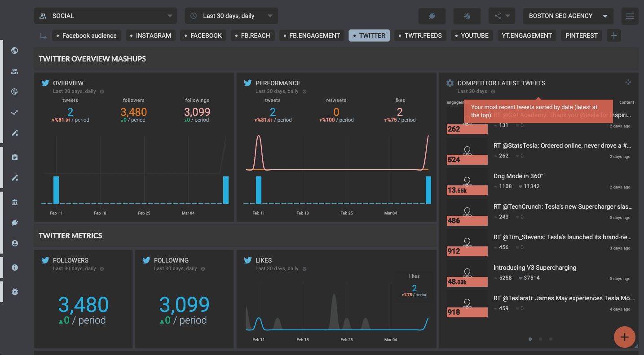644x355 pixels.
Task: Click the info dot beside Likes' date range
Action: pos(304,269)
